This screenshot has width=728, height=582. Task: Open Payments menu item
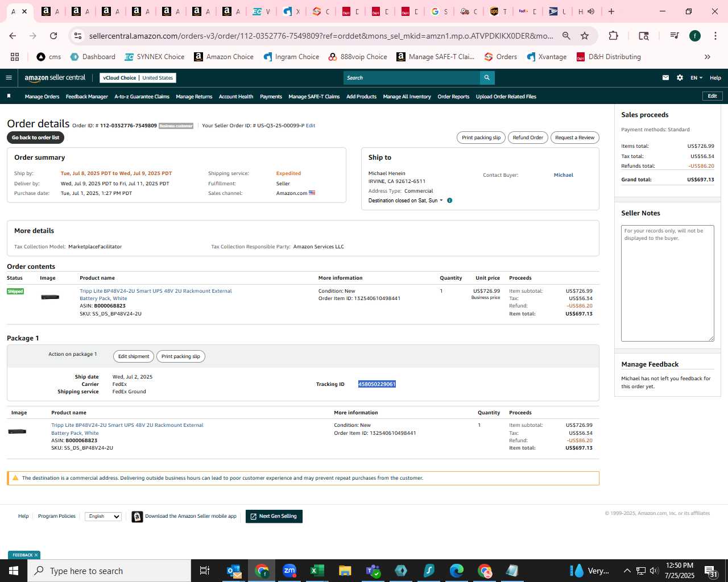(x=271, y=97)
